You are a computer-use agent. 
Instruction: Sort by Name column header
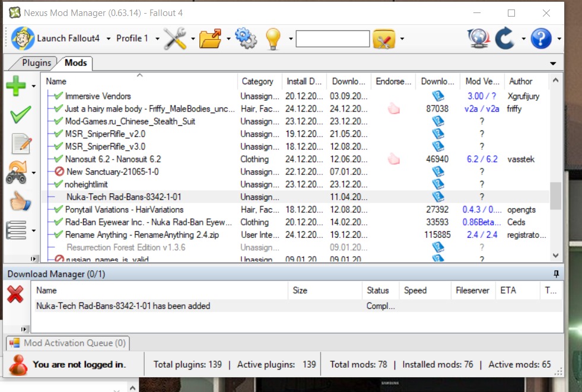(x=139, y=81)
